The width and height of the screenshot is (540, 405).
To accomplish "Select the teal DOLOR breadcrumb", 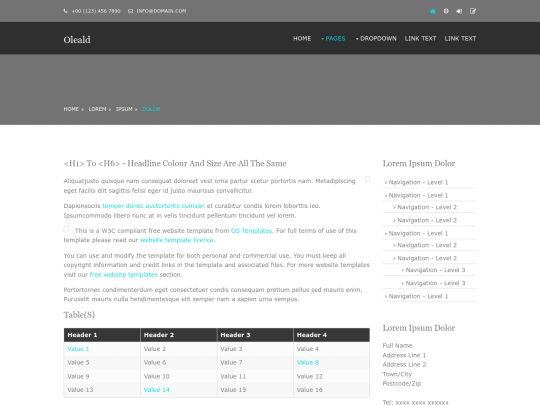I will pos(151,109).
